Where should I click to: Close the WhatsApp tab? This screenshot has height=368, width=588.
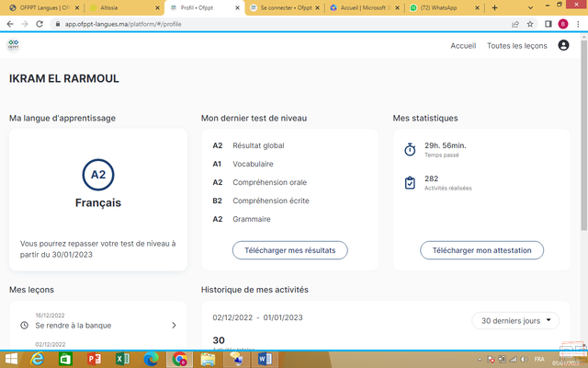477,8
